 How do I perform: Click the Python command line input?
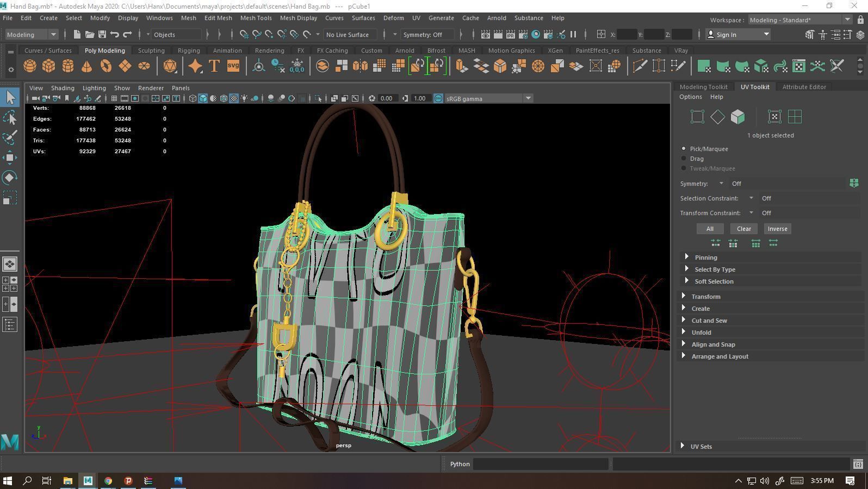pyautogui.click(x=540, y=464)
